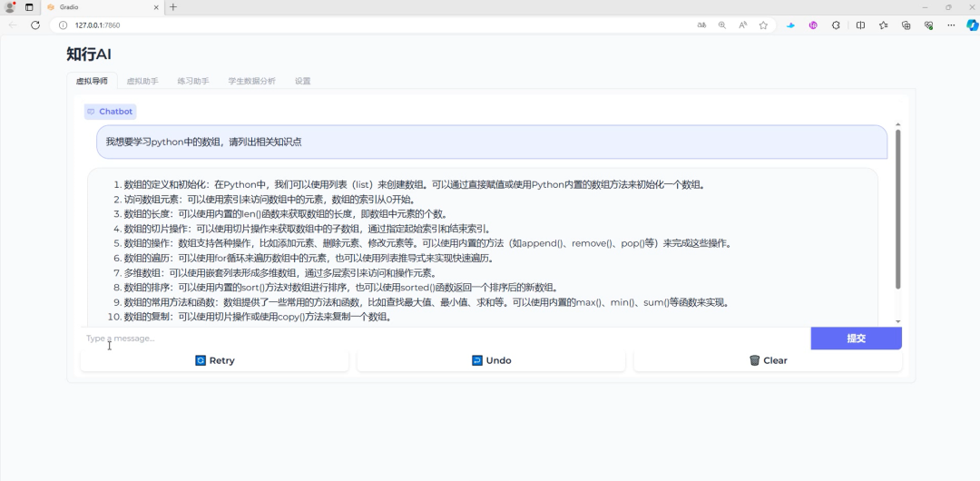Click the purple round extension icon

(813, 25)
